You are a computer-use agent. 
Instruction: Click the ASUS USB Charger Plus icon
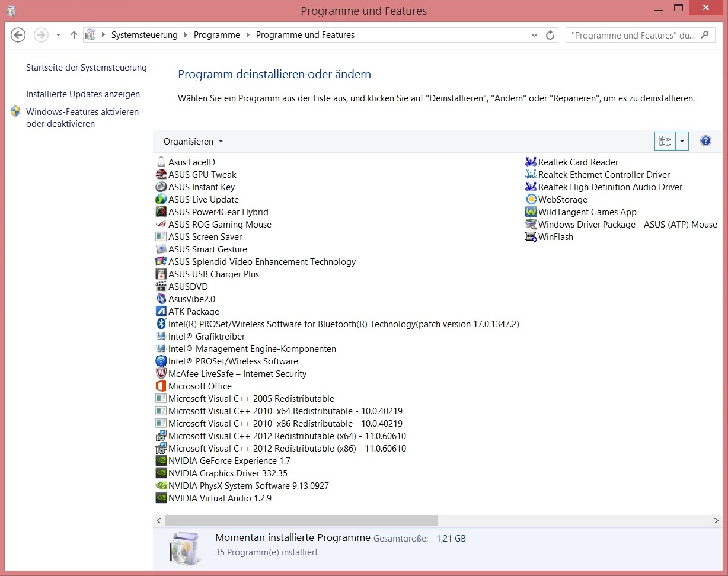tap(161, 274)
